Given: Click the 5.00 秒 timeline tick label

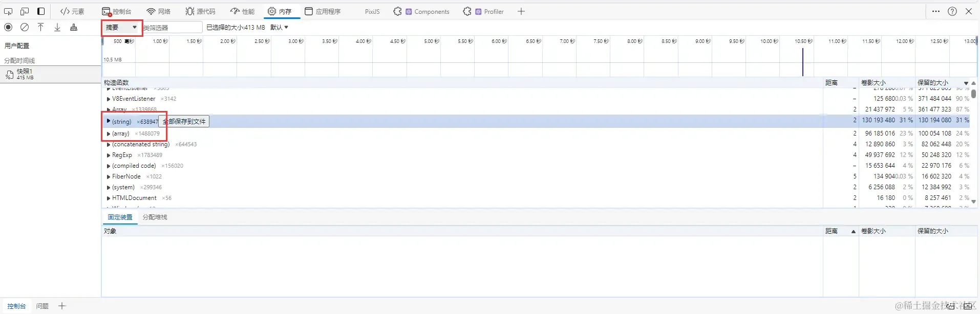Looking at the screenshot, I should point(431,41).
